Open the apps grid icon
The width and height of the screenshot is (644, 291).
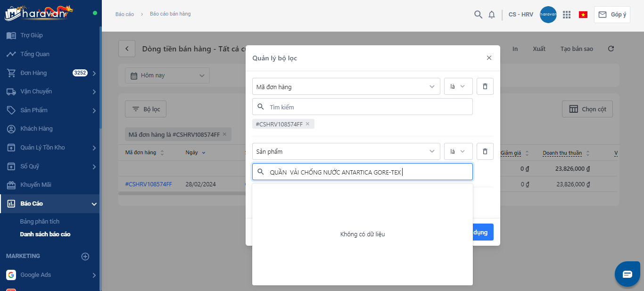coord(567,15)
